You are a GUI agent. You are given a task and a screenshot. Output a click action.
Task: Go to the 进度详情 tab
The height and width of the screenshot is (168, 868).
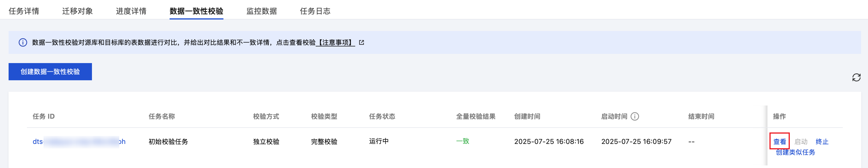click(x=131, y=11)
